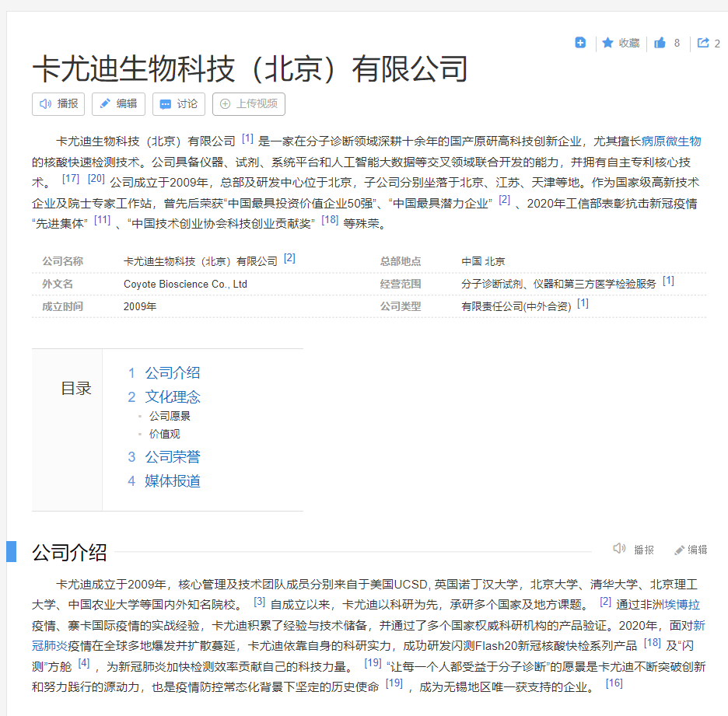Click reference [3] after 国内外知名院校

coord(260,602)
